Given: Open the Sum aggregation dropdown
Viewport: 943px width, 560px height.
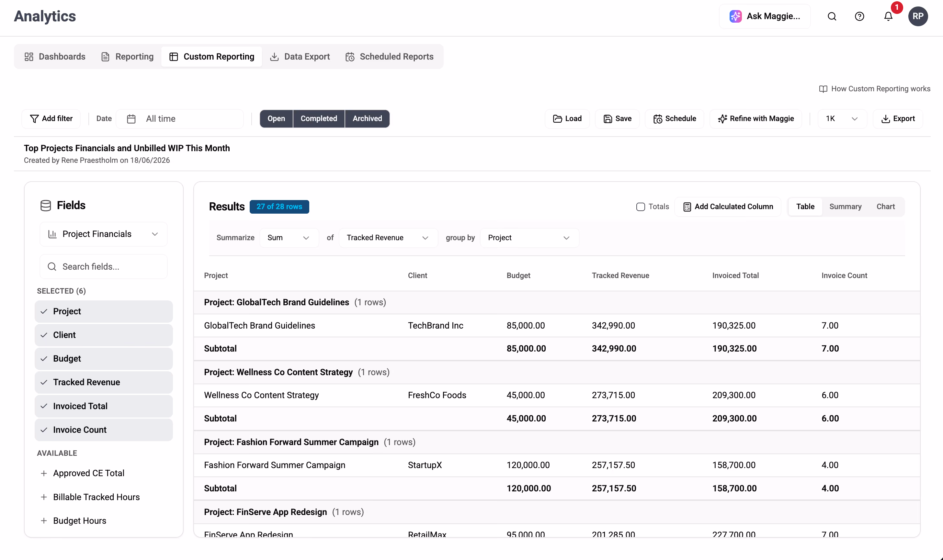Looking at the screenshot, I should tap(289, 238).
